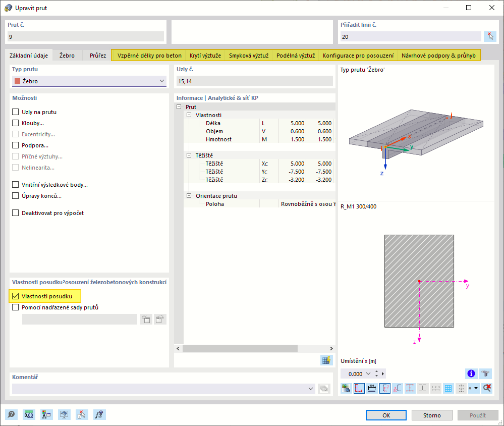The image size is (504, 426).
Task: Click the red stress points I-section icon
Action: click(410, 388)
